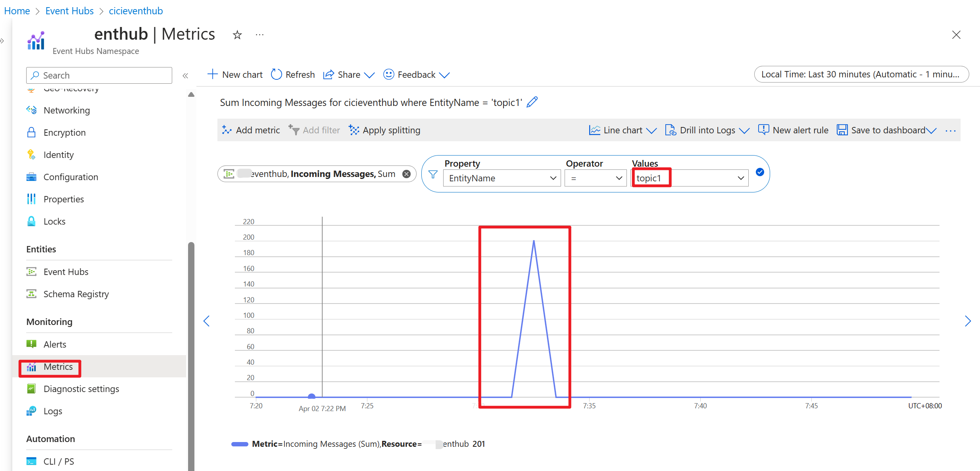Edit the chart title with the pencil icon
The image size is (980, 471).
point(532,102)
